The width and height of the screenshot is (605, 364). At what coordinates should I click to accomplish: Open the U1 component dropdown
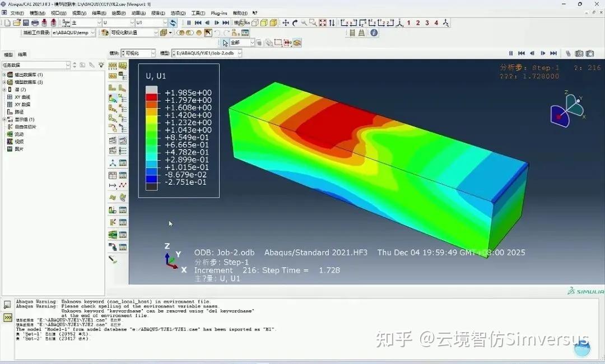[x=165, y=23]
